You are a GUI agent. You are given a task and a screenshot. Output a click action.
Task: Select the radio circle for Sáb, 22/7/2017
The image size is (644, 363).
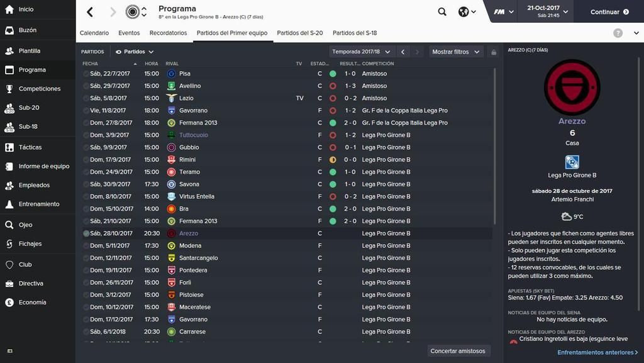[x=86, y=74]
